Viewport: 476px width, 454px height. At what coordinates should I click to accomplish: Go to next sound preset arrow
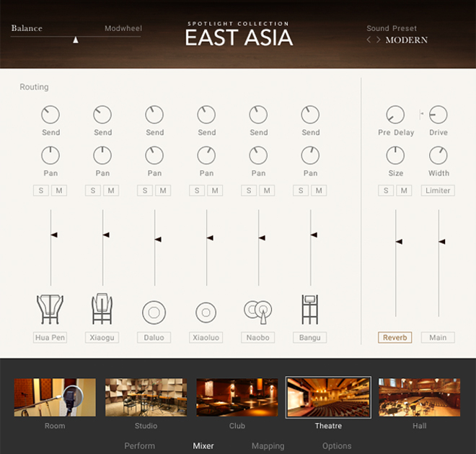click(x=378, y=40)
